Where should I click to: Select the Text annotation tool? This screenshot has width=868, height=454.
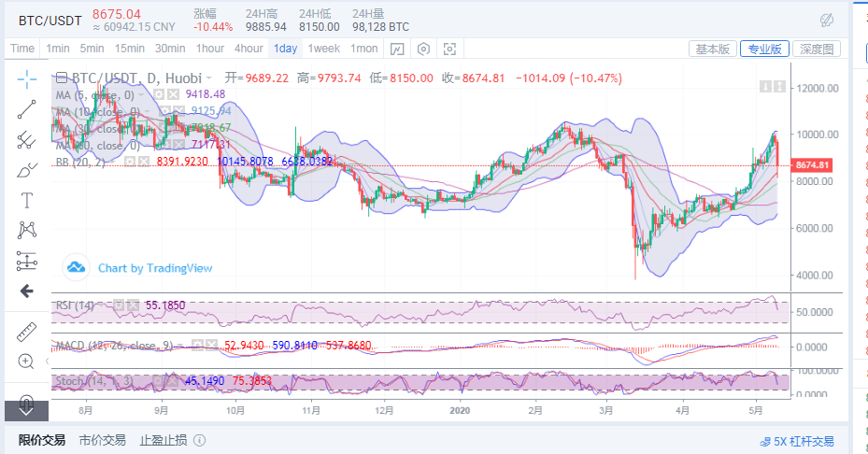point(26,200)
